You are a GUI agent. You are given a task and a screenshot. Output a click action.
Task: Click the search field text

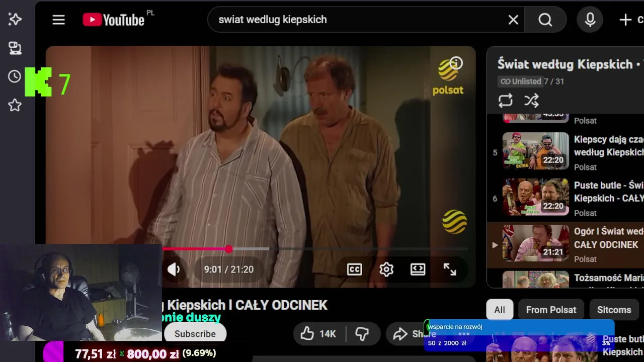[x=273, y=20]
